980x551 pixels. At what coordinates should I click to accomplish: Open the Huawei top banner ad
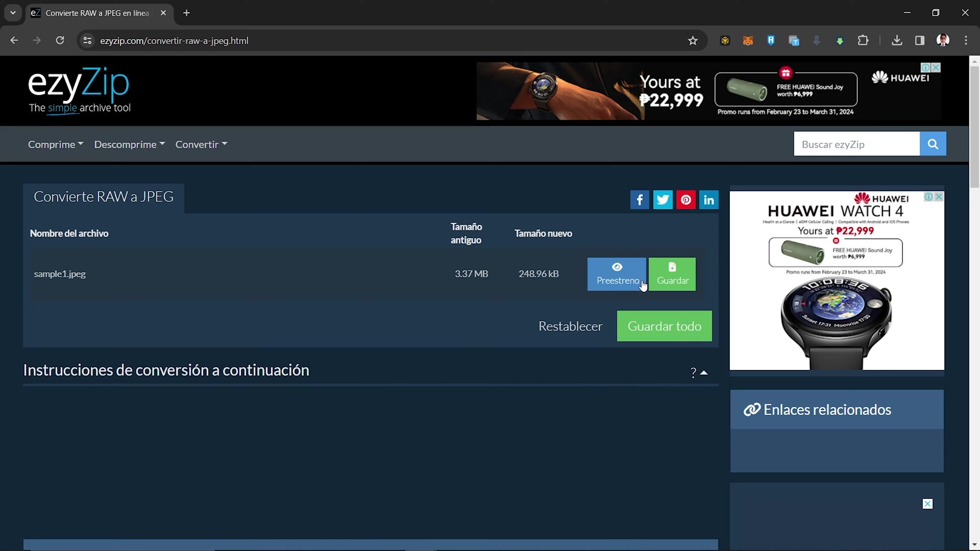pos(708,91)
